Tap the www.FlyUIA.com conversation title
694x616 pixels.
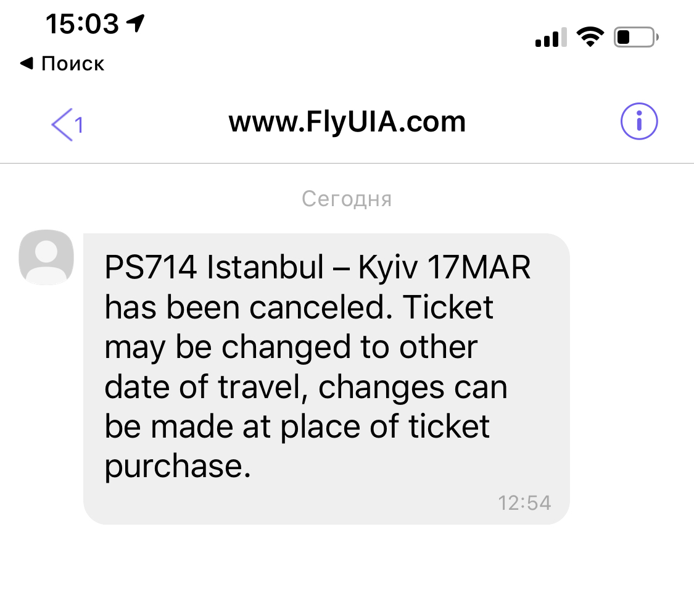[347, 122]
